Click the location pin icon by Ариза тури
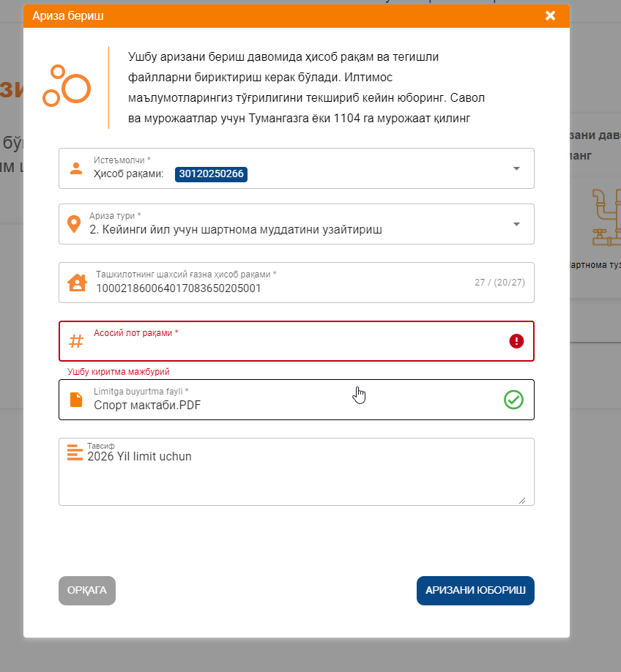The width and height of the screenshot is (621, 672). coord(74,224)
